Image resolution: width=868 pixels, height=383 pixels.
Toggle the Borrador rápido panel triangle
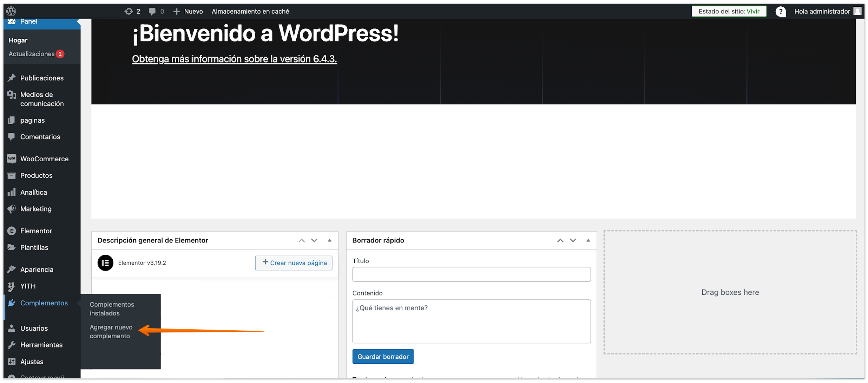coord(588,240)
